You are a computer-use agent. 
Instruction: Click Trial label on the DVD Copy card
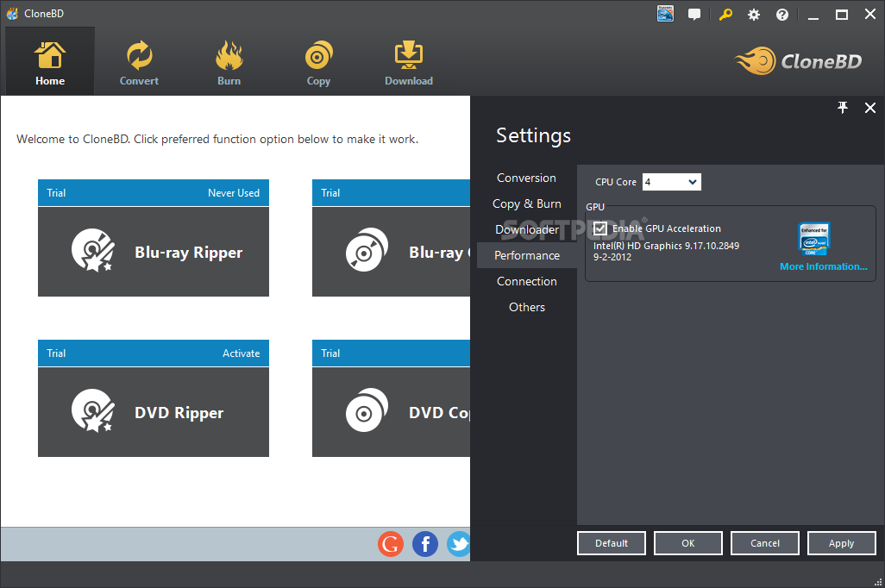tap(330, 353)
